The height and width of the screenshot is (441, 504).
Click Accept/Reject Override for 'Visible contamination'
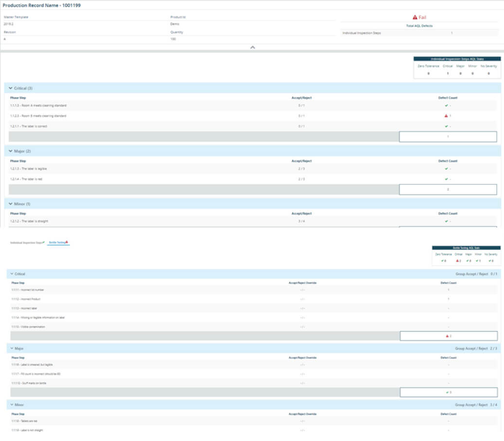pyautogui.click(x=302, y=327)
